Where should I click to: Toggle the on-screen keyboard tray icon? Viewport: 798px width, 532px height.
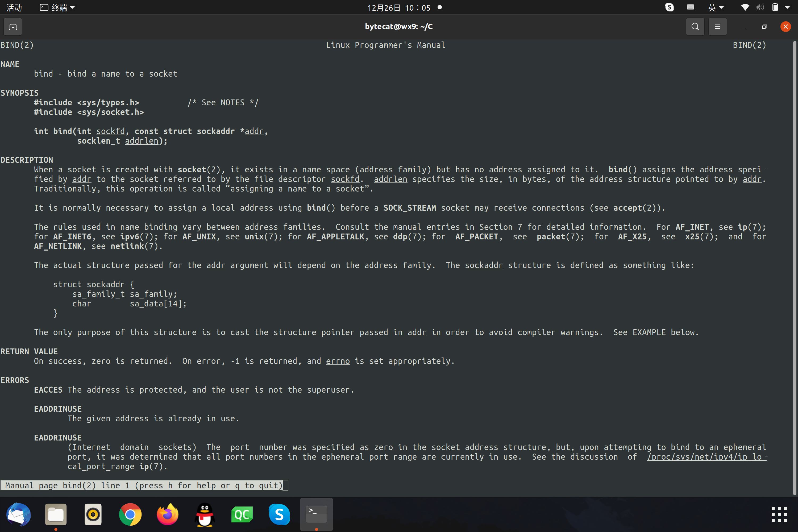(691, 7)
